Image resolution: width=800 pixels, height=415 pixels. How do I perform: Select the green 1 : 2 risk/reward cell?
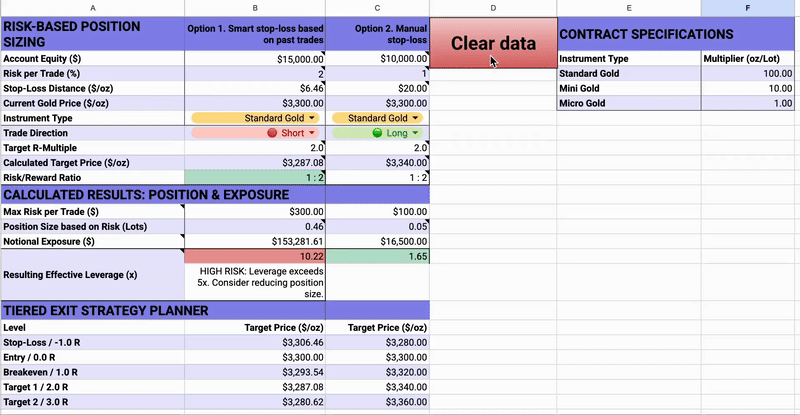tap(255, 178)
